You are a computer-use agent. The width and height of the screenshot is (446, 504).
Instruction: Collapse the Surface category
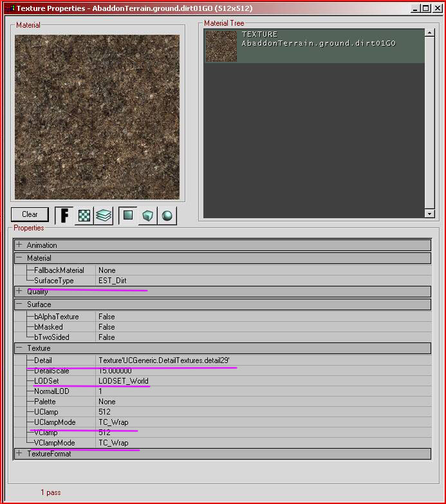pyautogui.click(x=19, y=304)
